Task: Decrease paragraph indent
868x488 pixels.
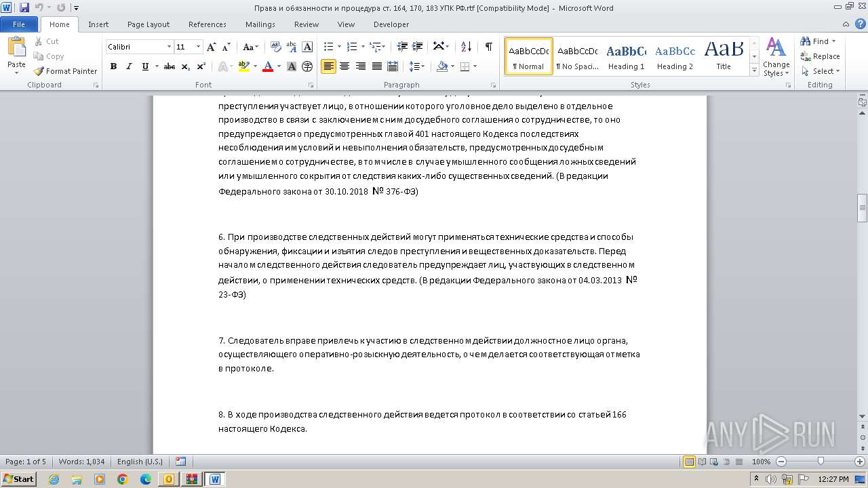Action: [x=402, y=47]
